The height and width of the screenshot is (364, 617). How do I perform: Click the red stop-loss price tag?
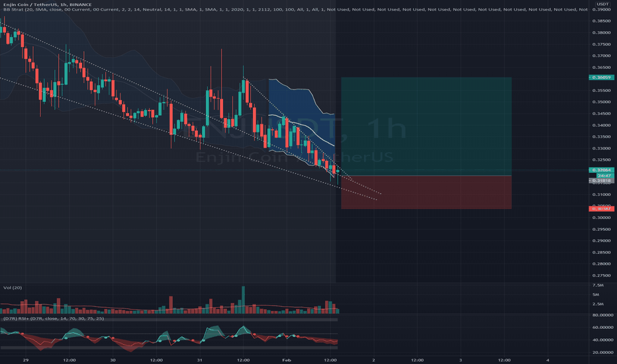(601, 208)
